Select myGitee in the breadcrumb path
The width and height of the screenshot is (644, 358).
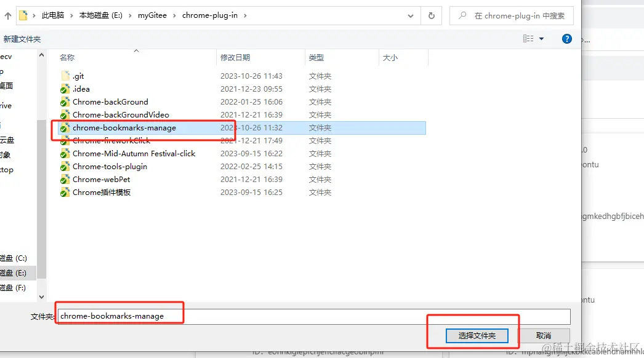click(x=152, y=15)
